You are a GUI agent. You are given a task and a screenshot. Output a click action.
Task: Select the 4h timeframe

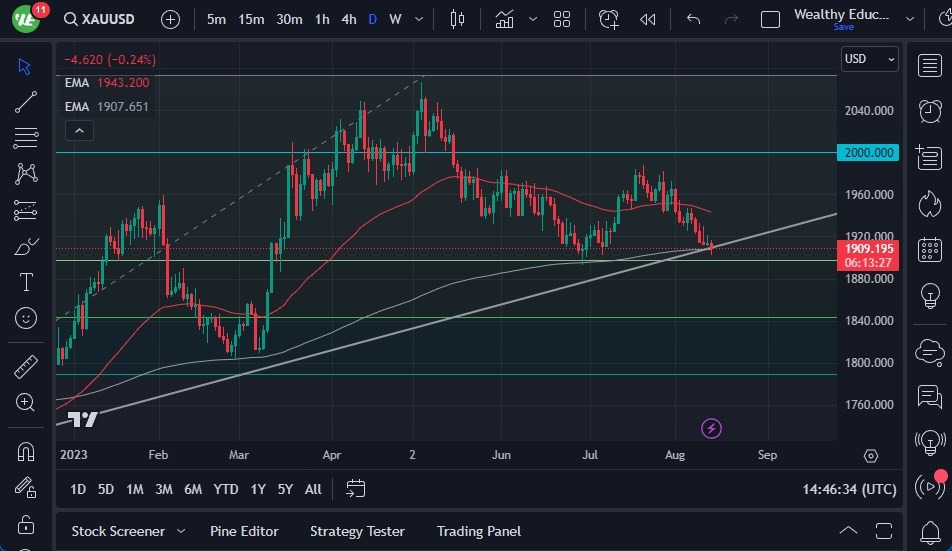(348, 19)
